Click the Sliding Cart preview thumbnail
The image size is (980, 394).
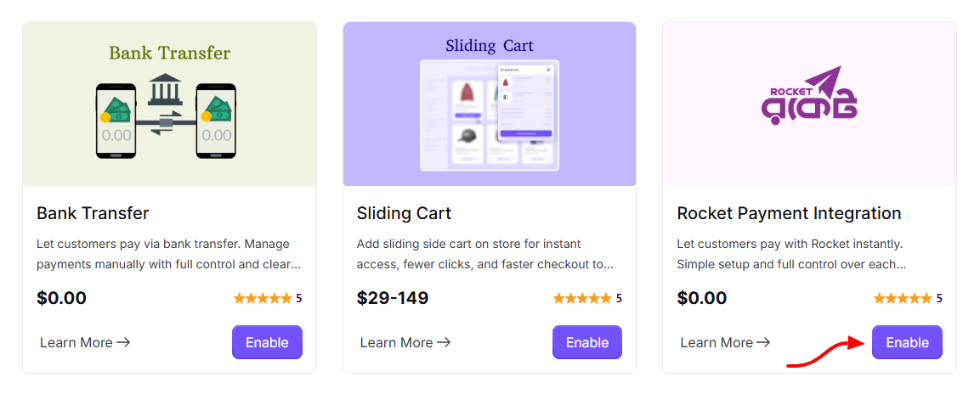click(490, 104)
